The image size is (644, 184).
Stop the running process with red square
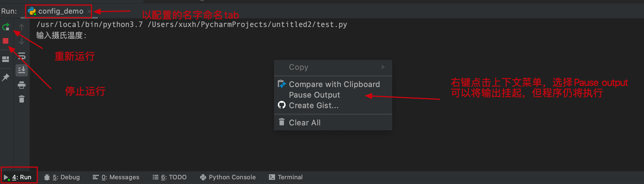[x=6, y=41]
